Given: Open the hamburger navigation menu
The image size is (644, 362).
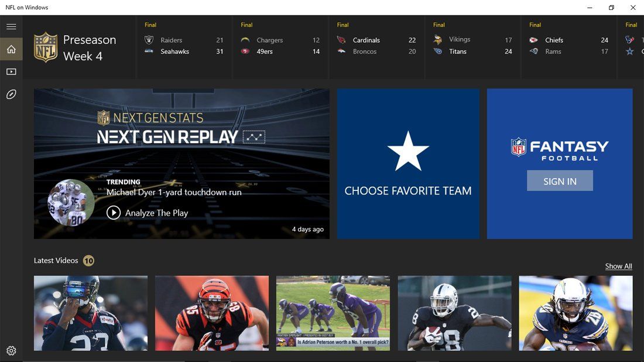Looking at the screenshot, I should [11, 26].
